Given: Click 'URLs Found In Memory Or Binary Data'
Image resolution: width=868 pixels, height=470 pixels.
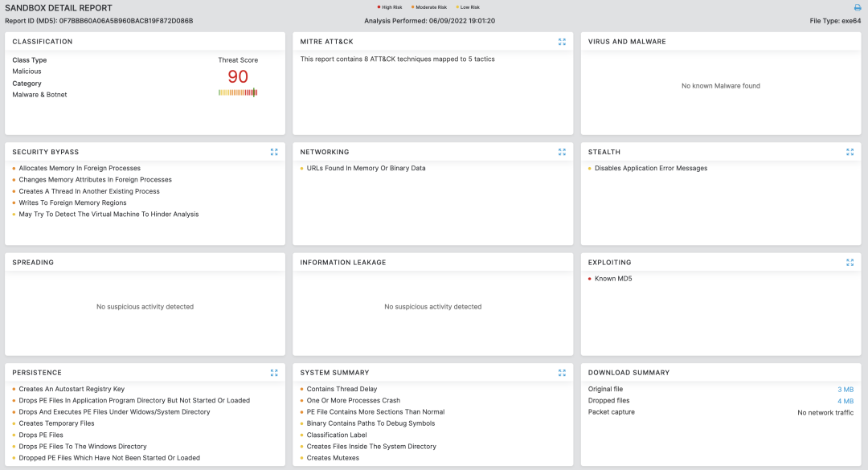Looking at the screenshot, I should 366,169.
